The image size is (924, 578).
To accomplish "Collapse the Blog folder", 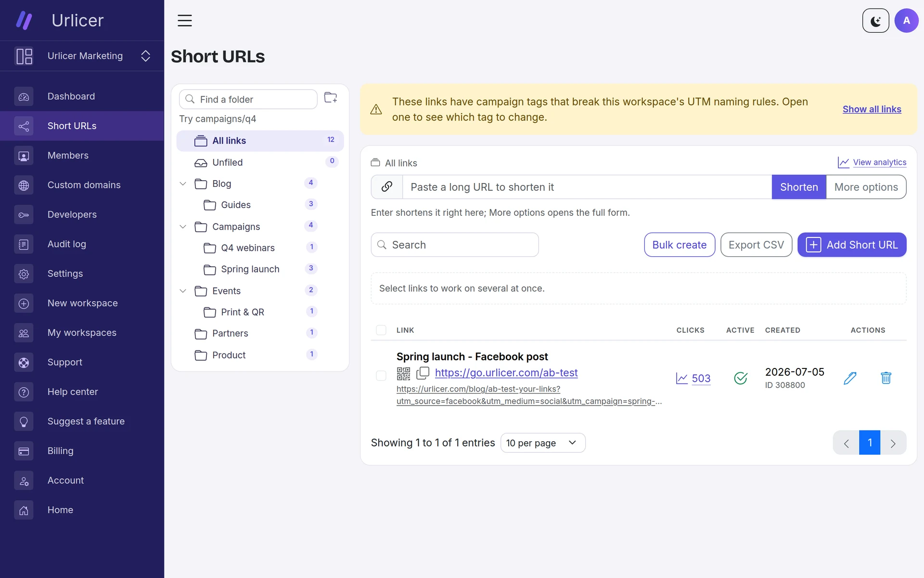I will click(183, 184).
